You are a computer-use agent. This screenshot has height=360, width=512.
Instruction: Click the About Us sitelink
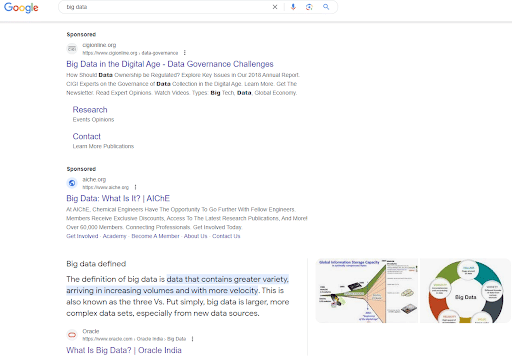195,236
